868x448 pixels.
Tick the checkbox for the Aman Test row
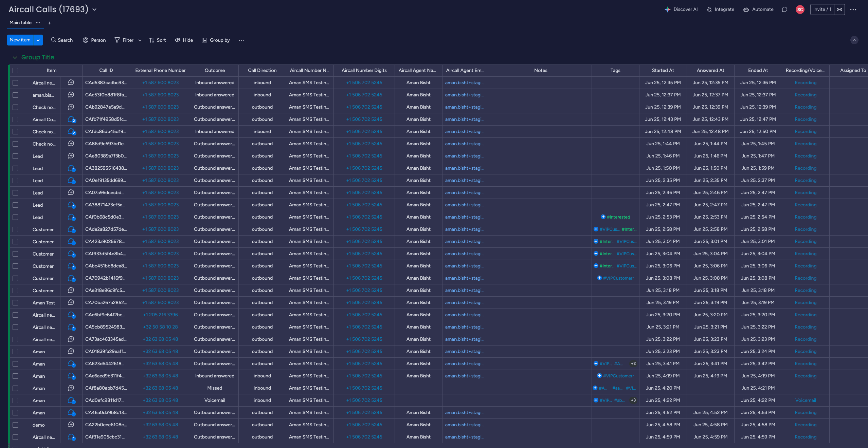(15, 302)
